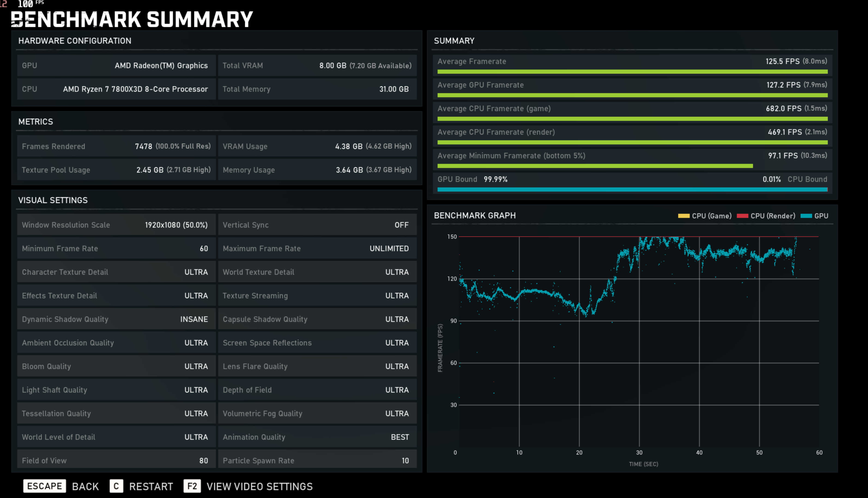Select the World Texture Detail row
The height and width of the screenshot is (498, 868).
point(318,272)
